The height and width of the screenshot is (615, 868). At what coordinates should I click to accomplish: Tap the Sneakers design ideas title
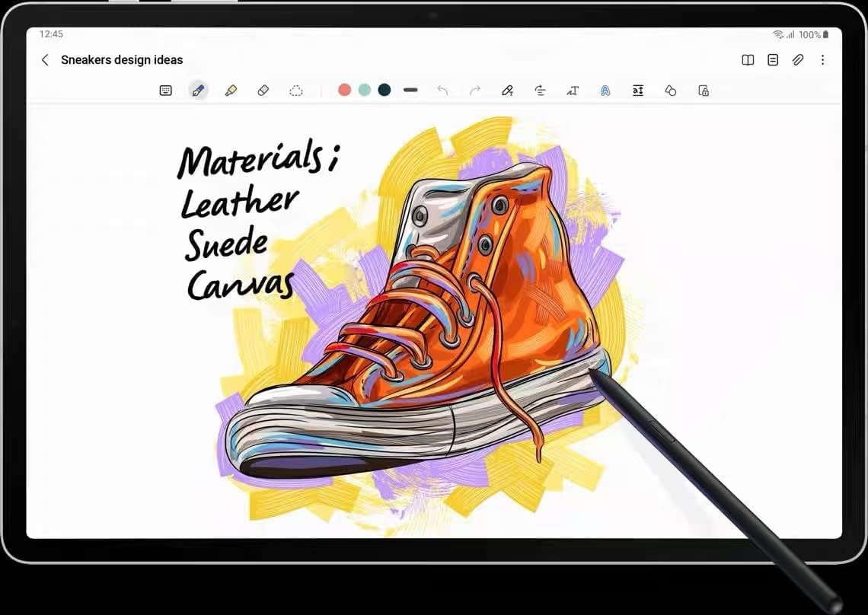[x=122, y=59]
